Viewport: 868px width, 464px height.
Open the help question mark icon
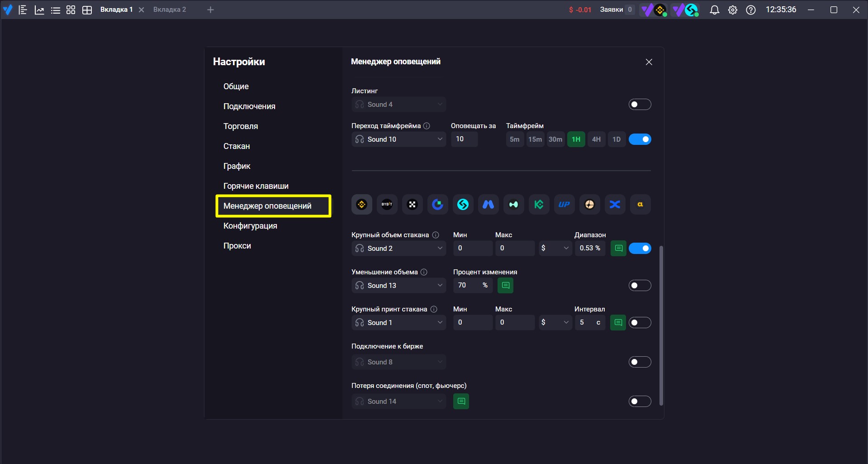pos(751,10)
